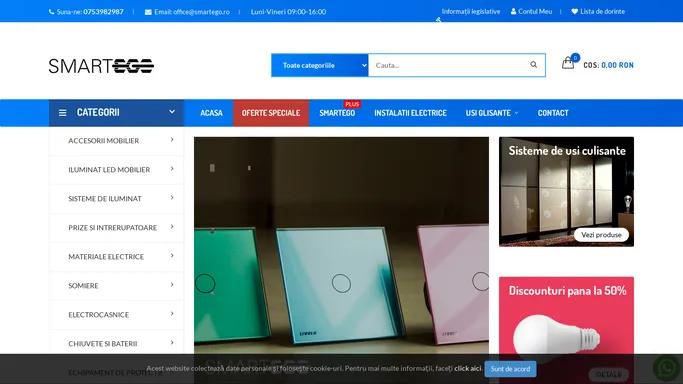Open the shopping bag cart icon
This screenshot has width=683, height=384.
(x=568, y=64)
